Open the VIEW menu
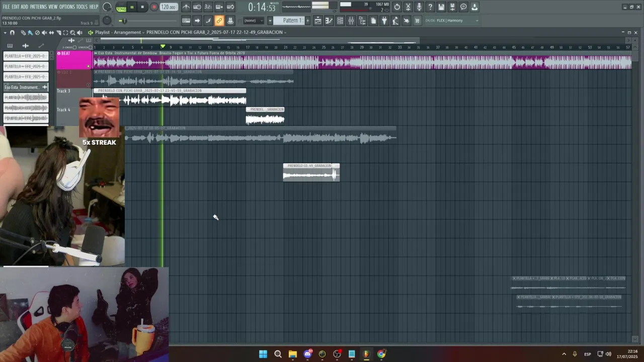 coord(53,7)
